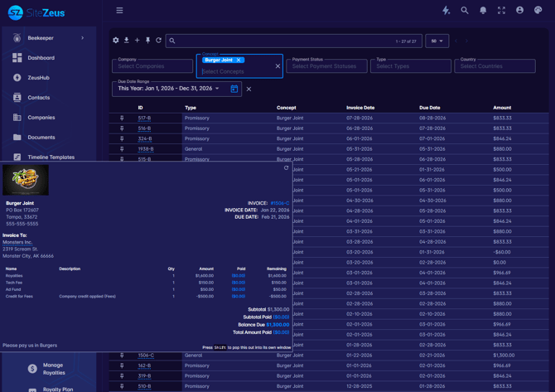This screenshot has height=392, width=555.
Task: Refresh the invoice preview popup
Action: point(286,168)
